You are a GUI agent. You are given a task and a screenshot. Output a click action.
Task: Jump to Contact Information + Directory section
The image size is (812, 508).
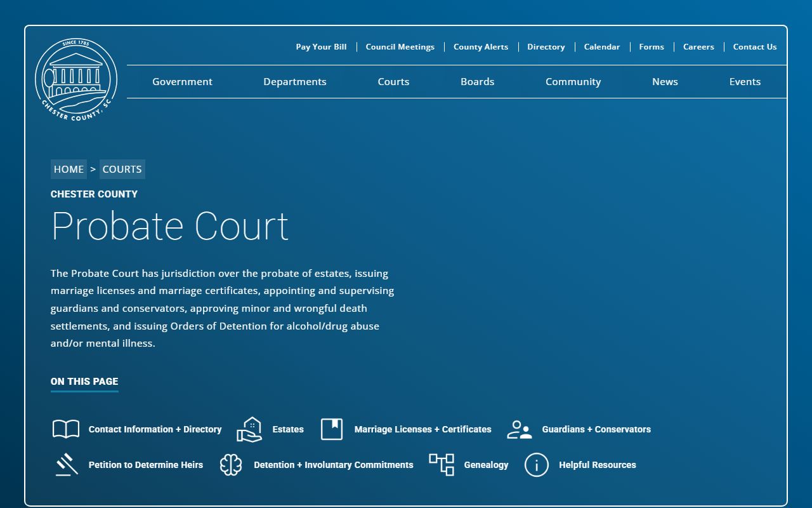[x=155, y=429]
